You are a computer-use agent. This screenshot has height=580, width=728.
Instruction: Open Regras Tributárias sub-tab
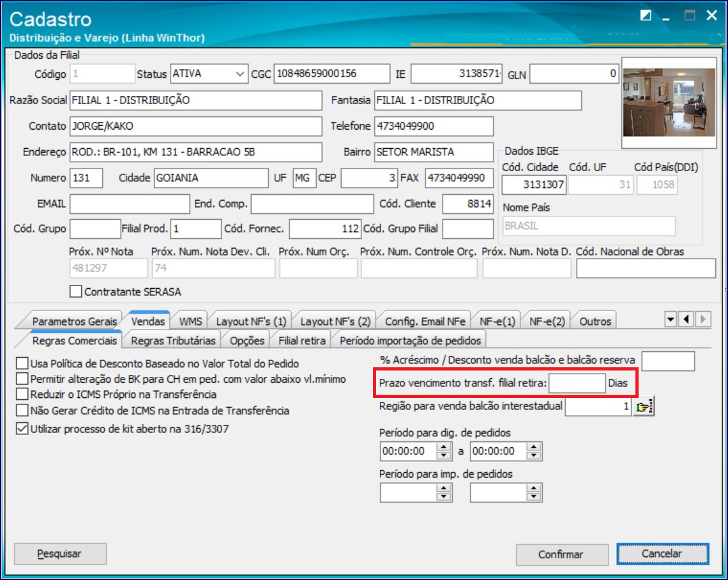pyautogui.click(x=173, y=340)
